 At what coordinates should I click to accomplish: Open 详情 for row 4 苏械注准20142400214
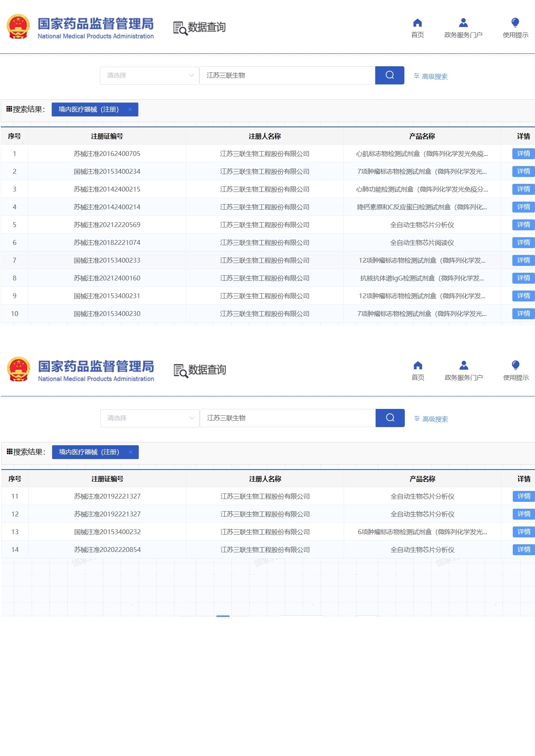click(524, 207)
